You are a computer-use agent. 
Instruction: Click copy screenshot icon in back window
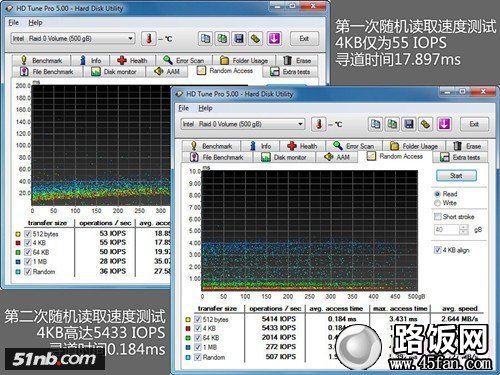222,39
